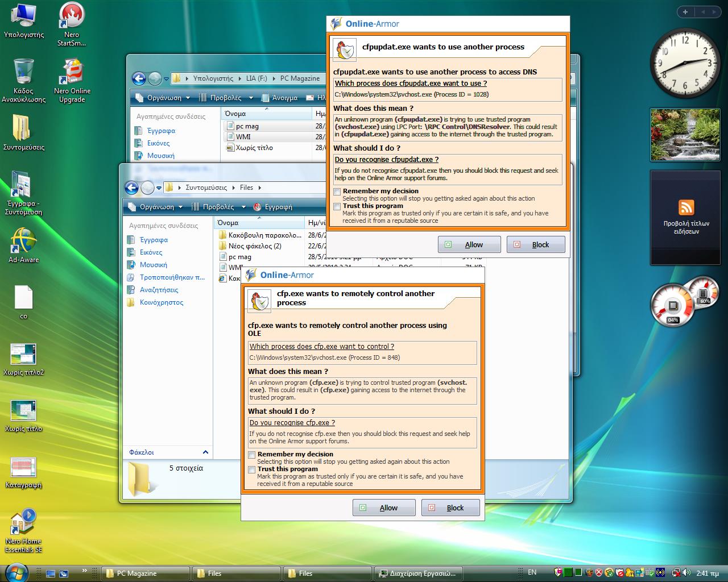Expand the chevron after Υπολογιστής in the address bar
The width and height of the screenshot is (728, 582).
pyautogui.click(x=239, y=78)
